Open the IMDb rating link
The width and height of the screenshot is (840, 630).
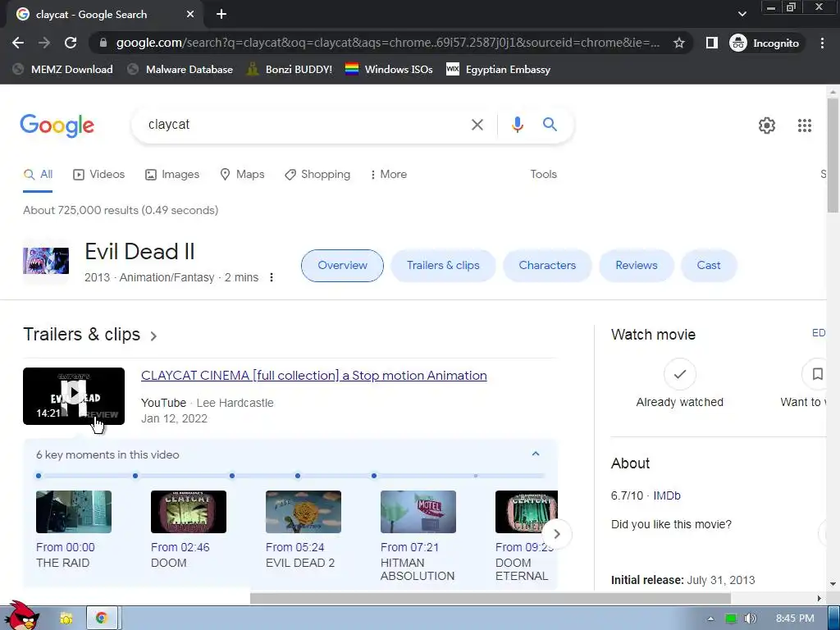[666, 496]
